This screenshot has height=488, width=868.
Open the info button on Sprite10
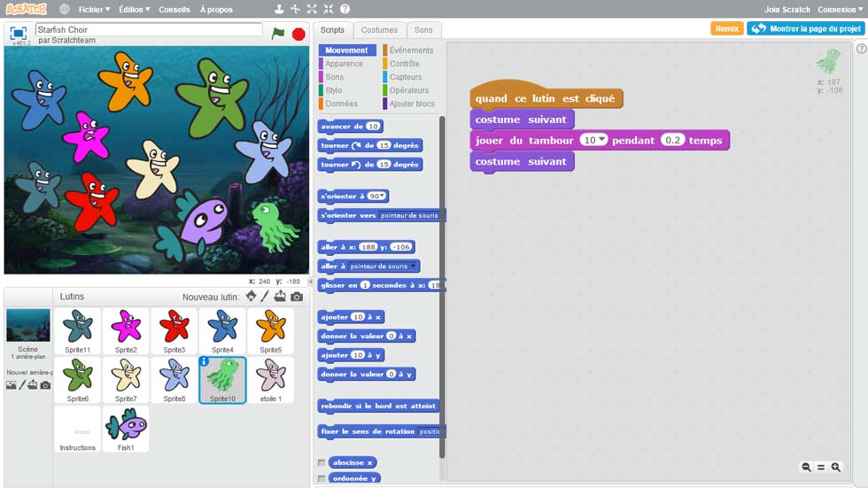click(x=205, y=360)
